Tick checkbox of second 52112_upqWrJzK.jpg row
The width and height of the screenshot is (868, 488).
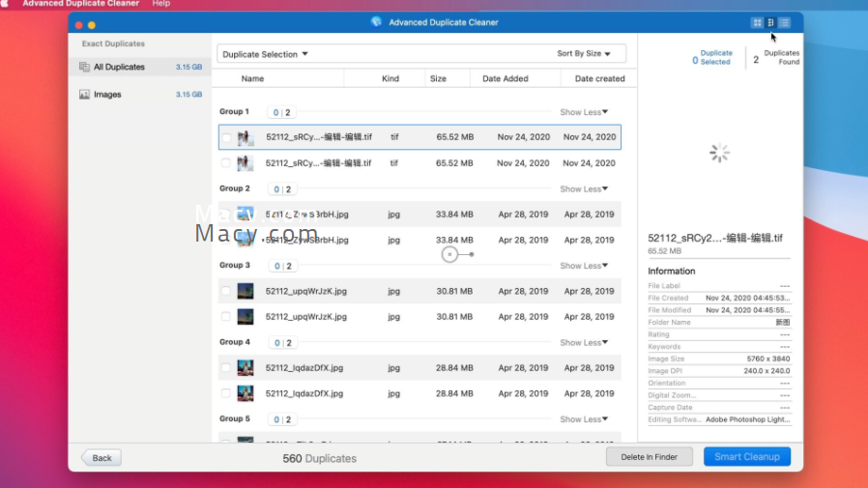226,317
